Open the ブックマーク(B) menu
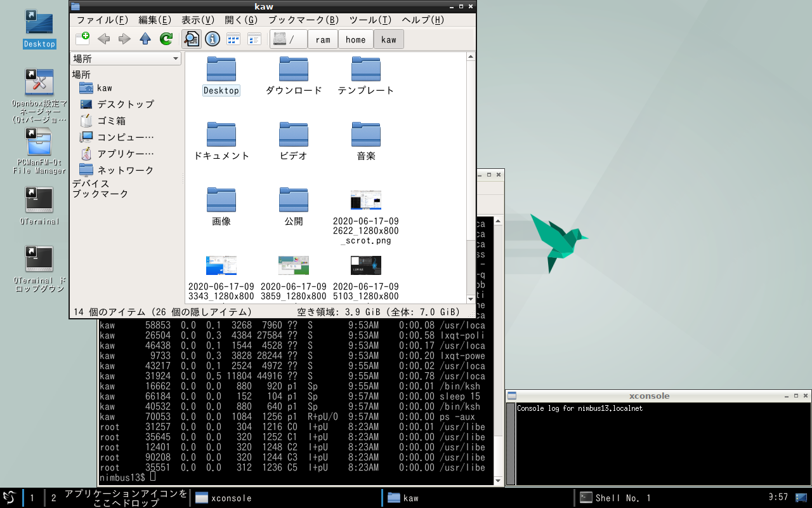812x508 pixels. pyautogui.click(x=303, y=20)
